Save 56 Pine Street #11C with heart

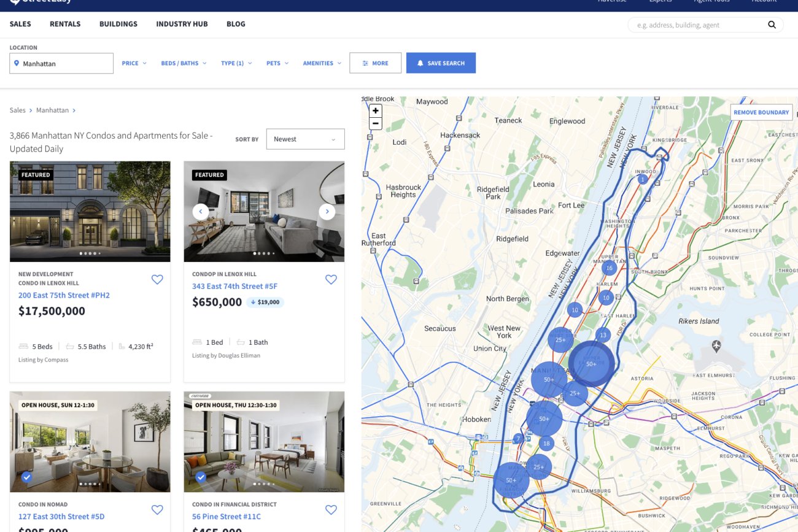[331, 510]
